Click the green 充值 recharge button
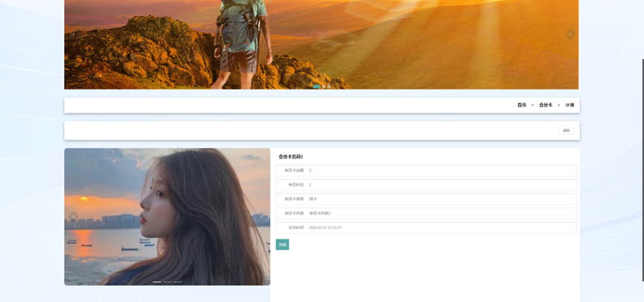 (282, 245)
